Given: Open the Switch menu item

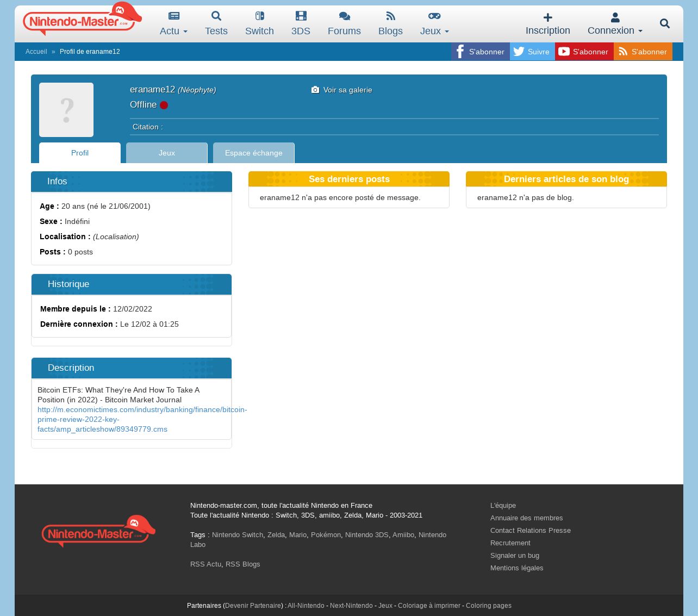Looking at the screenshot, I should 259,31.
